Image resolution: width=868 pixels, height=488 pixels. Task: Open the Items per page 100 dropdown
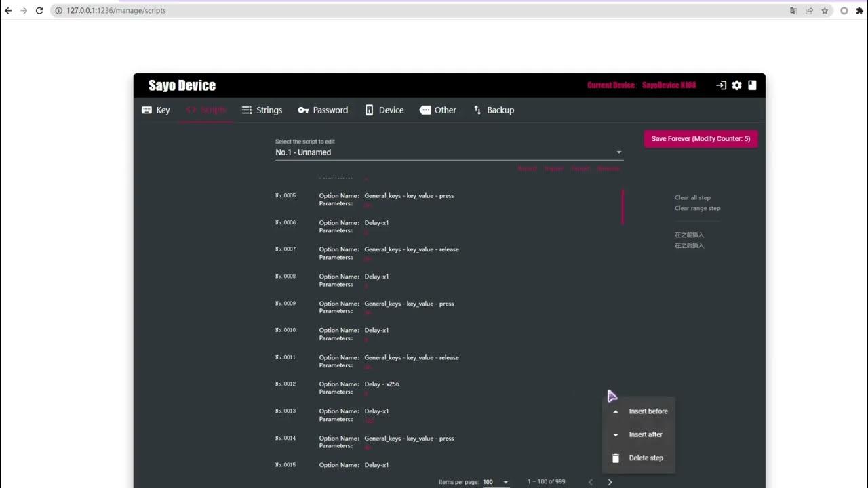point(496,482)
